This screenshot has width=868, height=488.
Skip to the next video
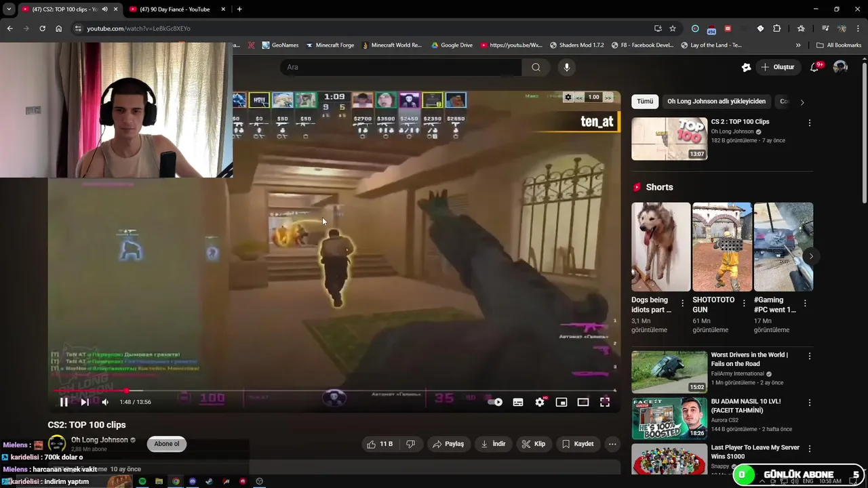pyautogui.click(x=85, y=402)
